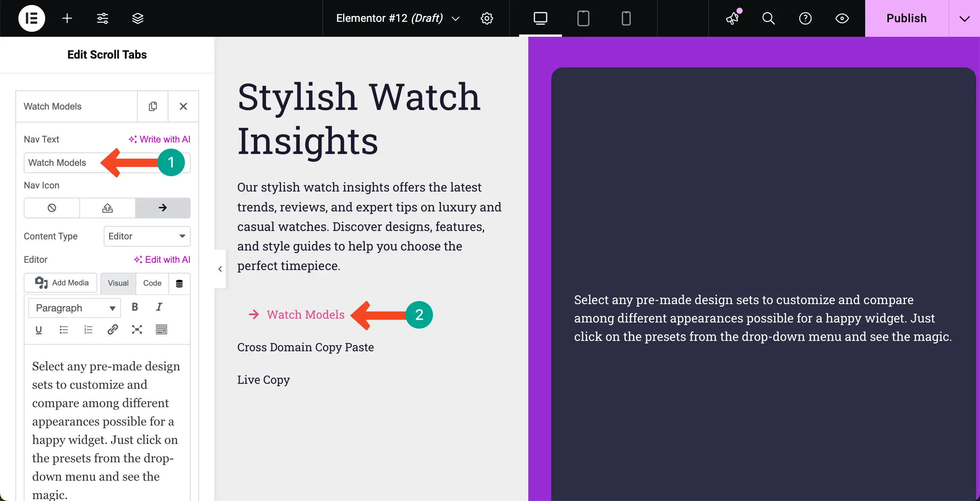Image resolution: width=980 pixels, height=501 pixels.
Task: Click the dark content panel text
Action: [x=763, y=318]
